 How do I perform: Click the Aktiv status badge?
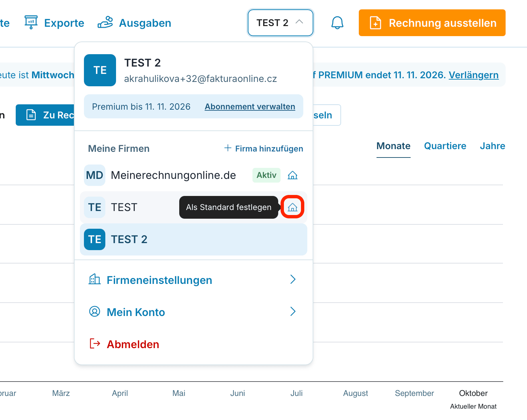267,175
